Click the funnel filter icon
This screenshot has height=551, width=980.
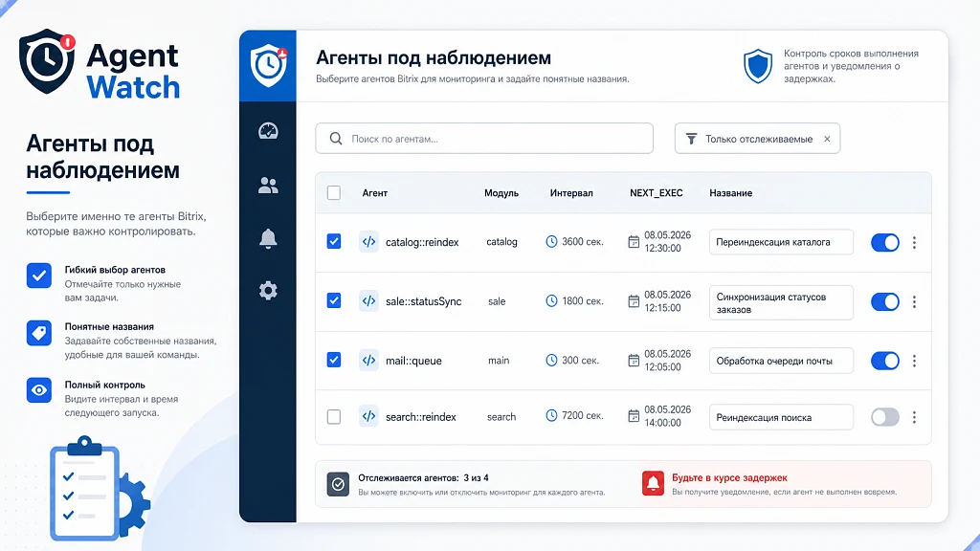691,139
